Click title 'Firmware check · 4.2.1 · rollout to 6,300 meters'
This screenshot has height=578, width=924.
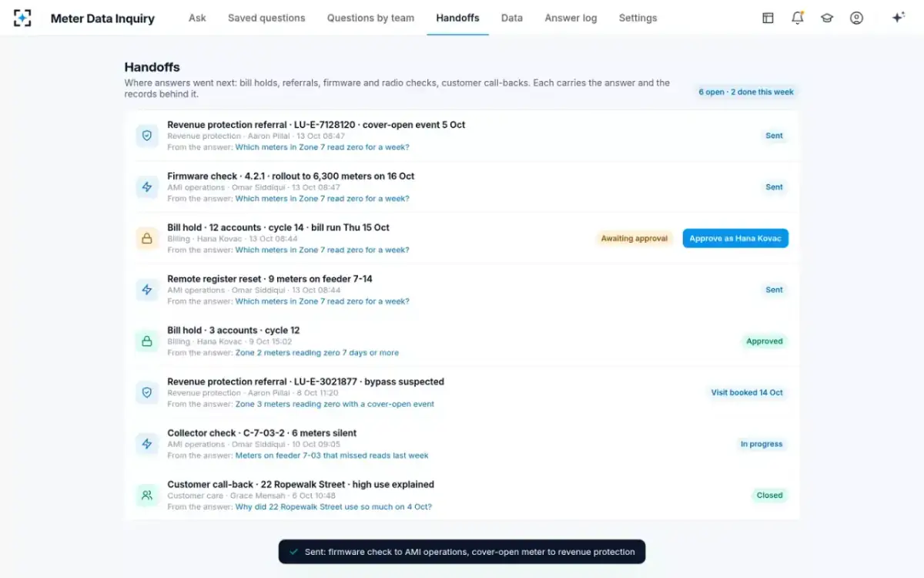tap(291, 176)
